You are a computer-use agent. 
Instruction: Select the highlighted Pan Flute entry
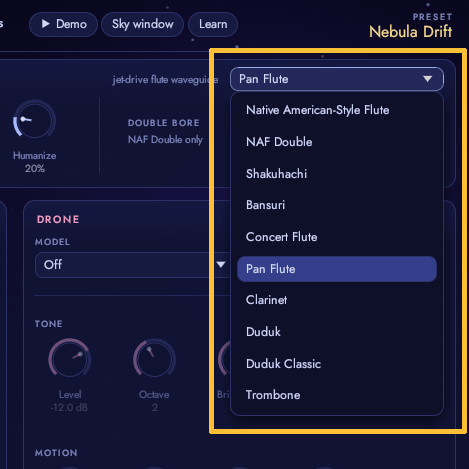(337, 269)
